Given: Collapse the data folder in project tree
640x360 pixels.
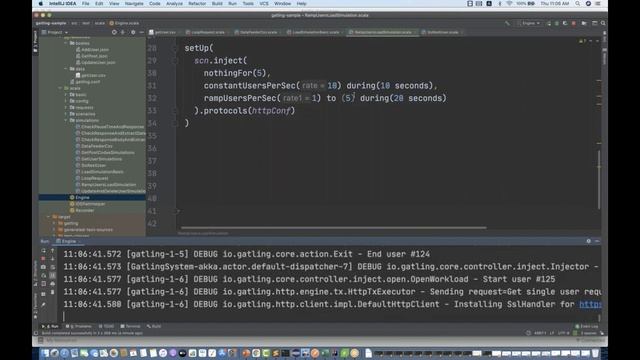Looking at the screenshot, I should 66,69.
